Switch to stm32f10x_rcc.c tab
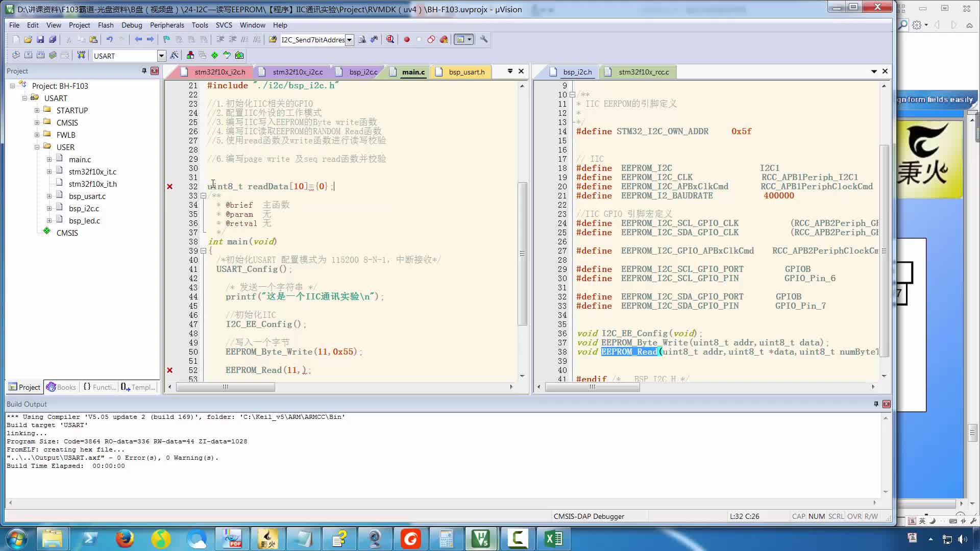 (x=638, y=72)
